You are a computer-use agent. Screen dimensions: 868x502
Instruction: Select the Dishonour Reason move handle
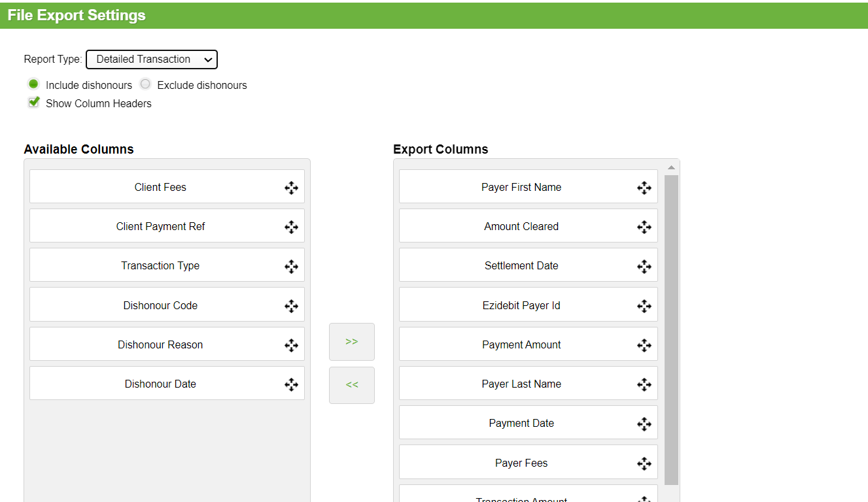click(x=291, y=345)
